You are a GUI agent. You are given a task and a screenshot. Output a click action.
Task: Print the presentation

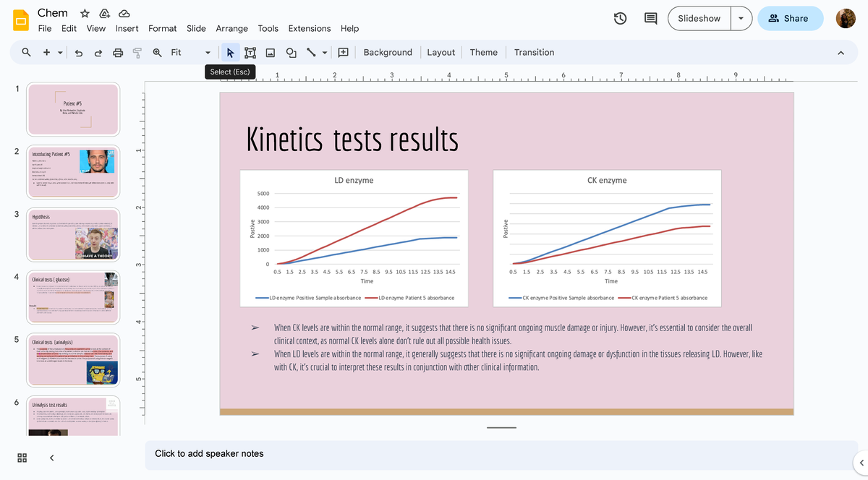pos(117,52)
